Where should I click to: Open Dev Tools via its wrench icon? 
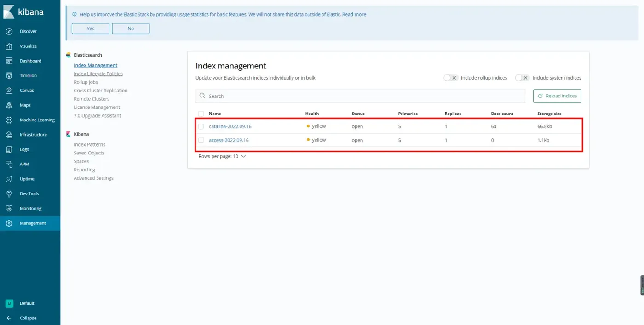[9, 194]
